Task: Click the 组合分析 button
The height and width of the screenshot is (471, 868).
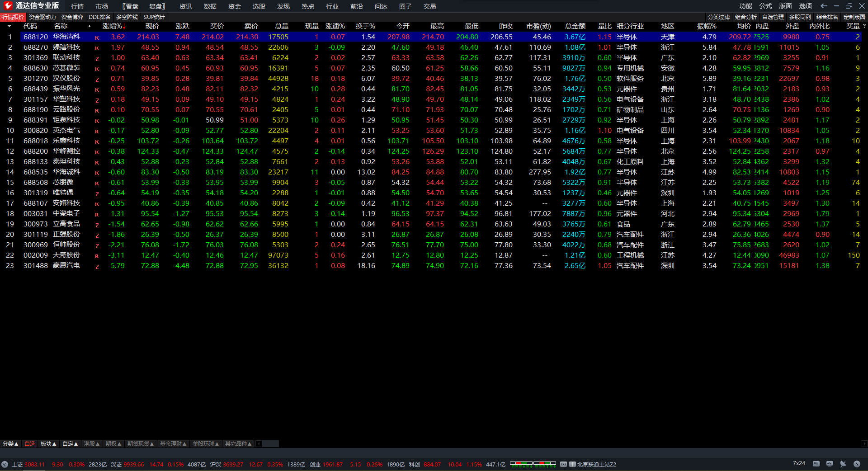Action: [746, 17]
